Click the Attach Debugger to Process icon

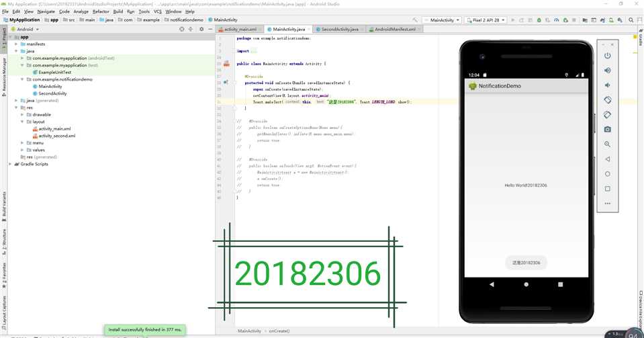click(565, 19)
